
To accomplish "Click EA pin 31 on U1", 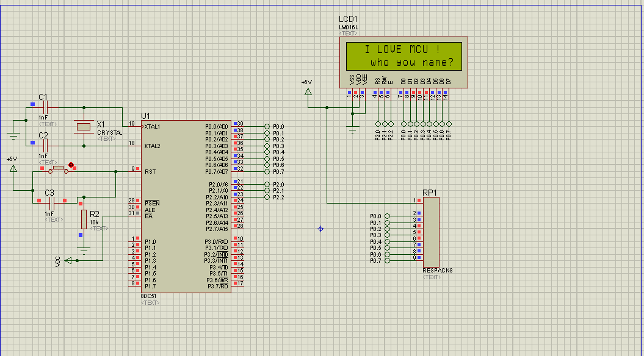I will click(135, 216).
